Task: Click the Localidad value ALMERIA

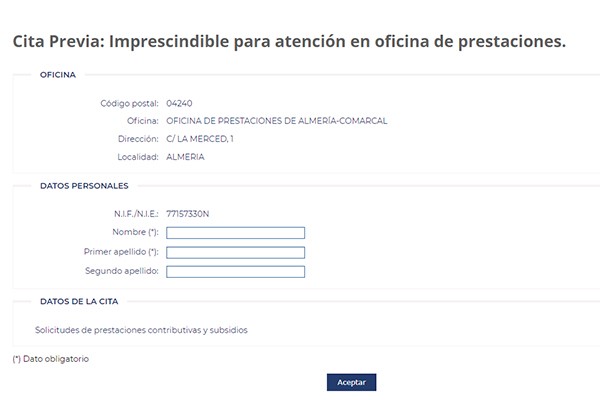Action: (185, 157)
